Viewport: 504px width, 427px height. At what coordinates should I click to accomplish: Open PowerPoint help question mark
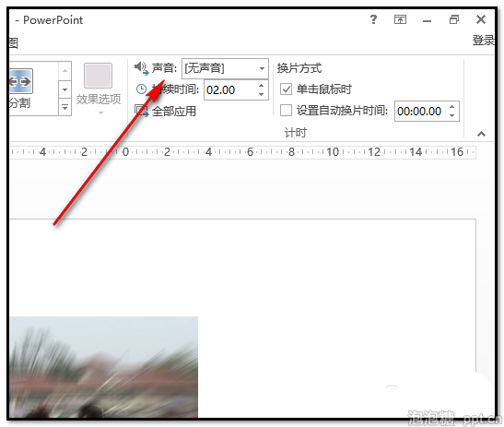tap(373, 19)
